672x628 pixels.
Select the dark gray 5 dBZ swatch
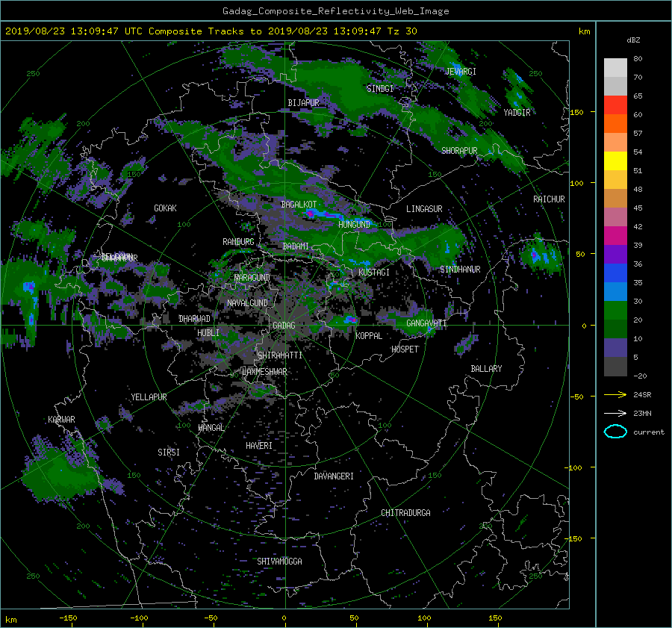click(x=615, y=366)
